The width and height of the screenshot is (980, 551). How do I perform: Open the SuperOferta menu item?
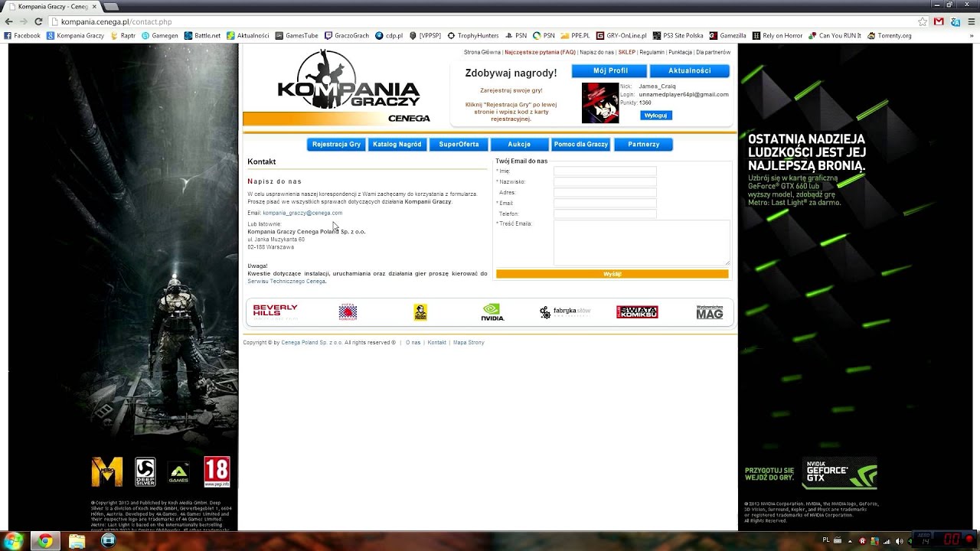tap(459, 145)
